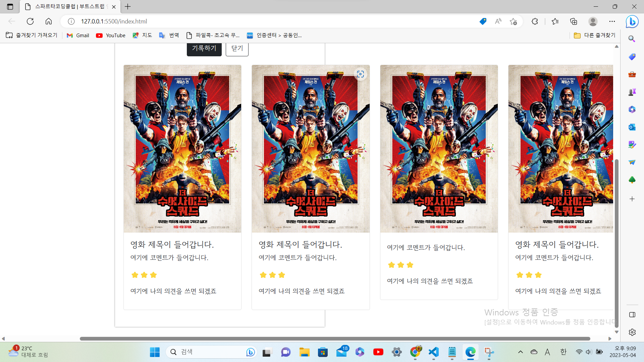Add this page to favorites

tap(514, 21)
